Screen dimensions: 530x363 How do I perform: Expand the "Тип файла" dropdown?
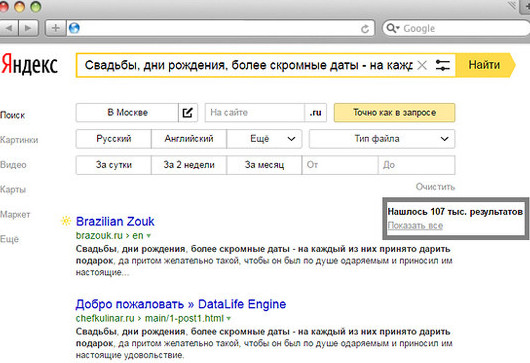point(382,139)
